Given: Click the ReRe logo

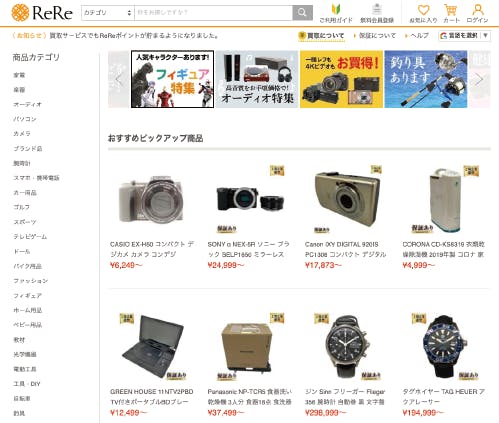Looking at the screenshot, I should tap(42, 13).
